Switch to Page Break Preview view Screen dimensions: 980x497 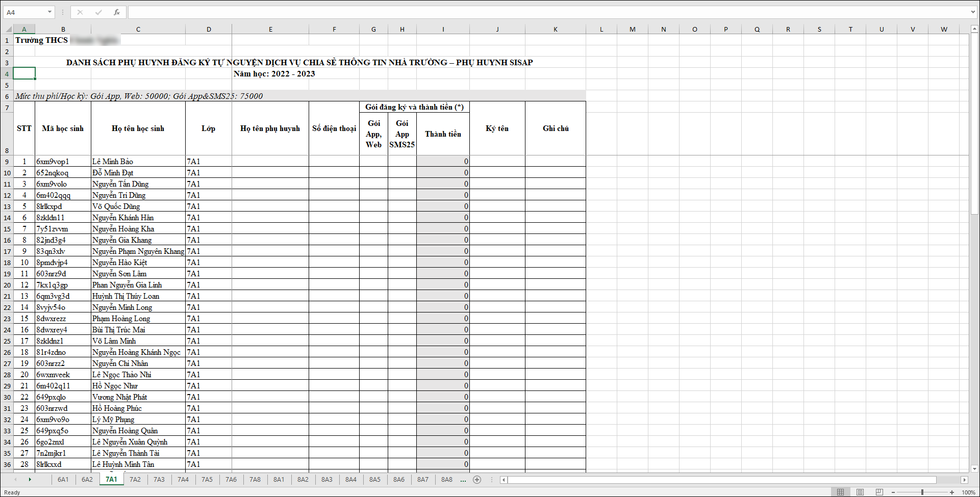pyautogui.click(x=879, y=492)
